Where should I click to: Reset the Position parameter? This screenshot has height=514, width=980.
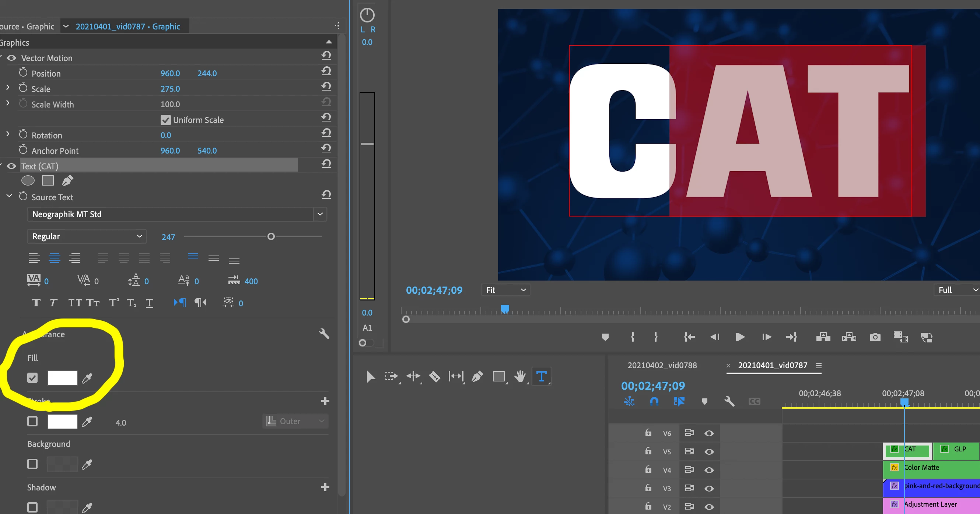pyautogui.click(x=326, y=71)
